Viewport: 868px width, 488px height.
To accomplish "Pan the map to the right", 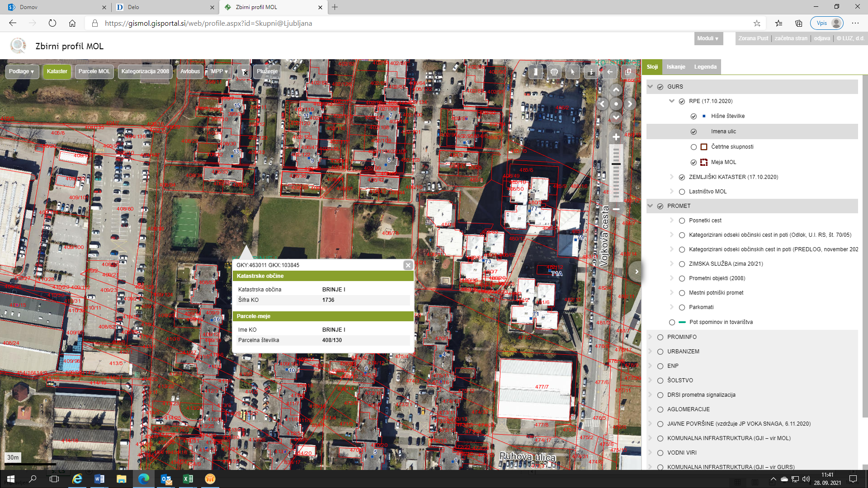I will (x=630, y=104).
